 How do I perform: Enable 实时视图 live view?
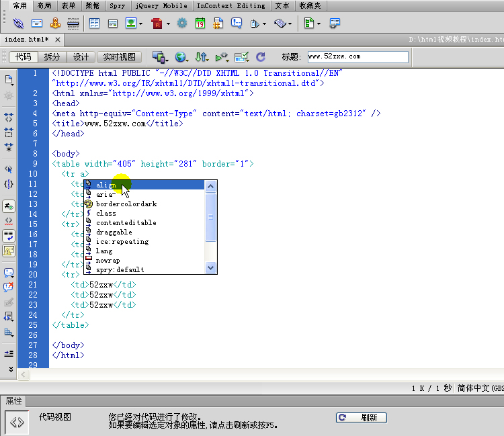[119, 57]
